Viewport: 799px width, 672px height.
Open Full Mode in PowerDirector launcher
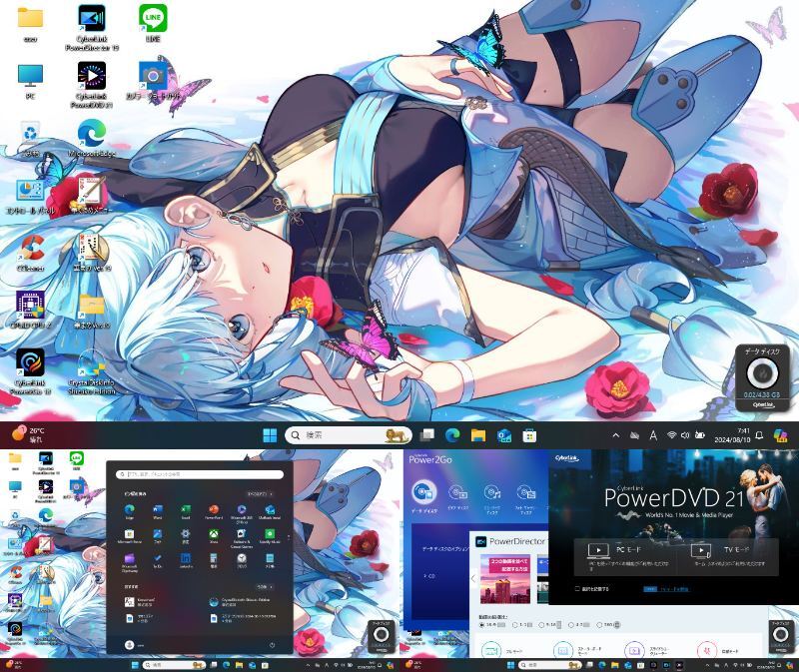click(x=503, y=651)
